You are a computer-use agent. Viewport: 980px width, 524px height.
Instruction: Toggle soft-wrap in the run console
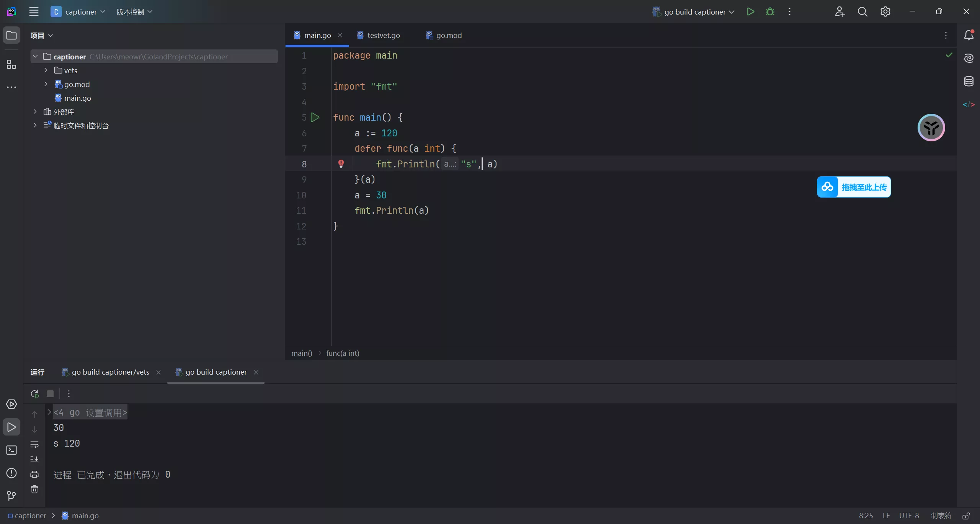point(34,445)
